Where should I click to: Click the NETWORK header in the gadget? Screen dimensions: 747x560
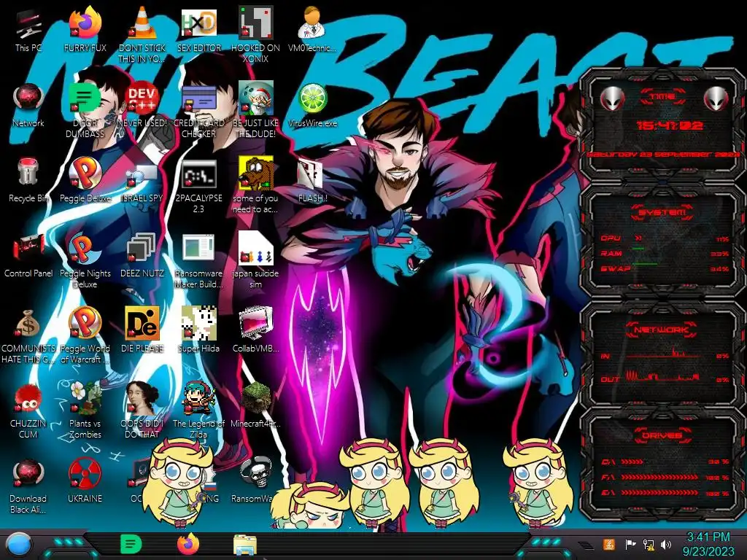point(661,330)
